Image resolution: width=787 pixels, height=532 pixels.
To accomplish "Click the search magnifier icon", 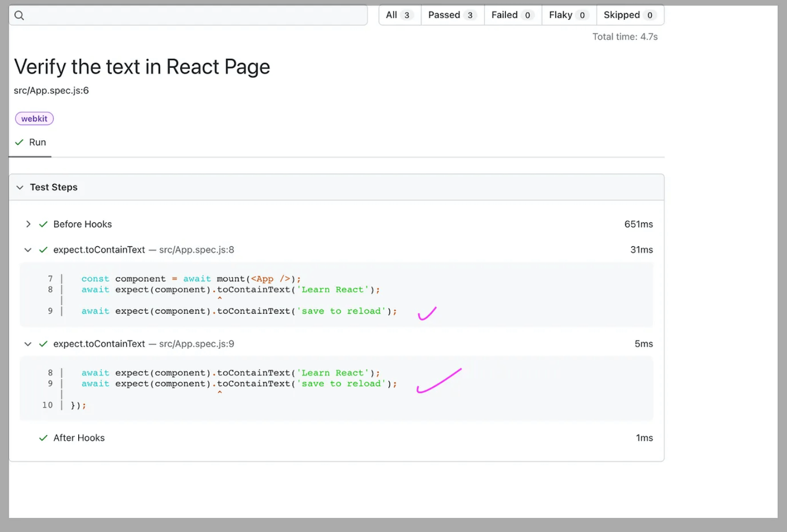I will (19, 15).
